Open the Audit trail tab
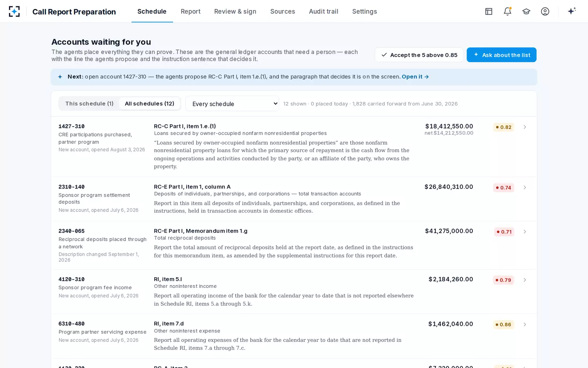Viewport: 588px width, 368px height. point(324,11)
